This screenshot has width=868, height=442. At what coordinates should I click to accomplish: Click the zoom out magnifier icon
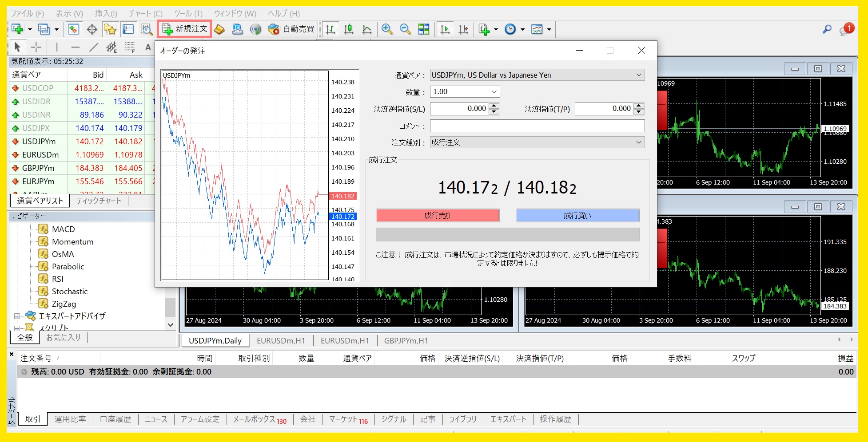[x=405, y=29]
